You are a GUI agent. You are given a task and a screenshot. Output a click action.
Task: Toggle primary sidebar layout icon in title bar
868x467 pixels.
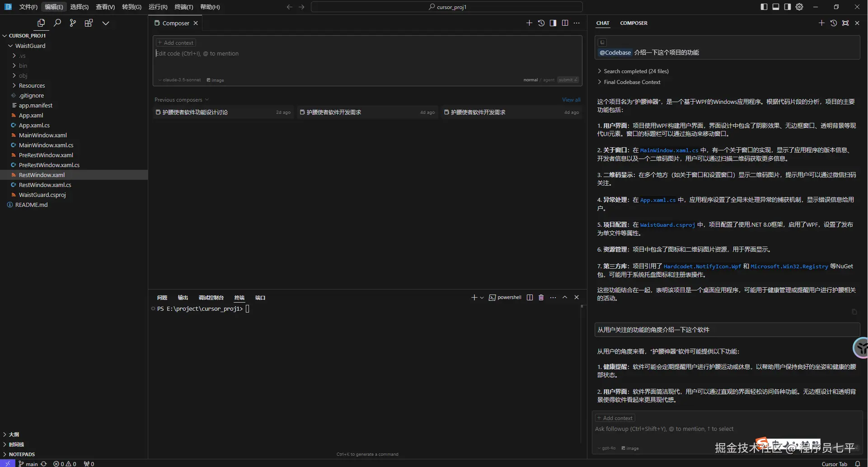coord(764,7)
